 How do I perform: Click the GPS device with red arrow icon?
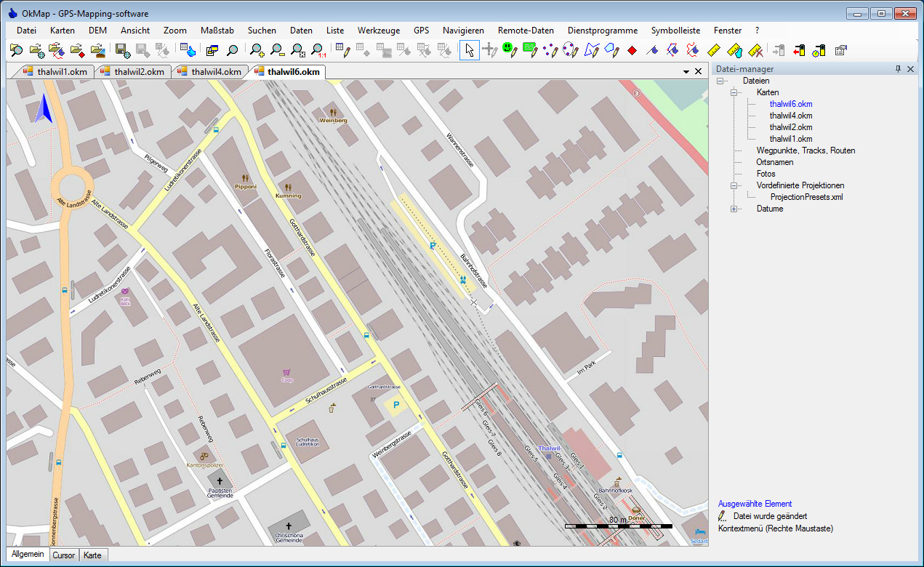800,50
